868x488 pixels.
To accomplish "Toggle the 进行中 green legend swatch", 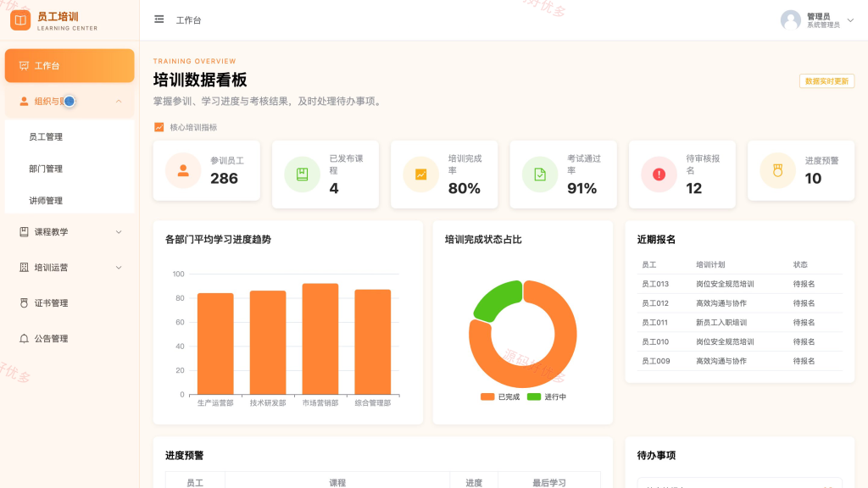I will point(534,396).
